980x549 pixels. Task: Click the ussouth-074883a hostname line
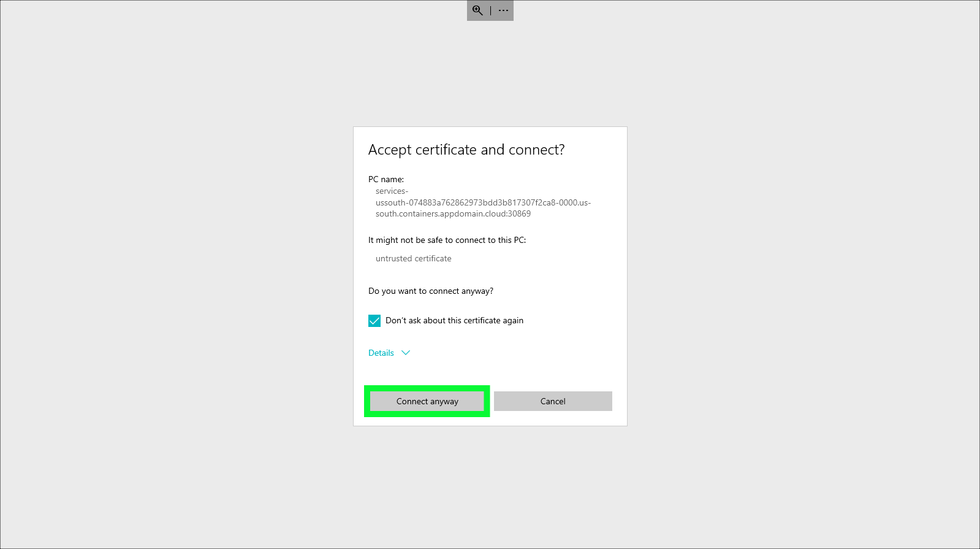(483, 202)
